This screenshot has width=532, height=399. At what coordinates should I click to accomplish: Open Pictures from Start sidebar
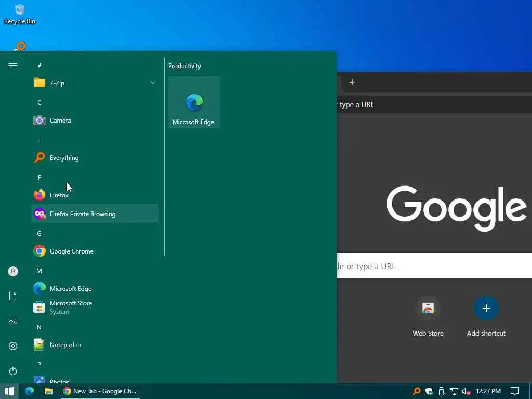(x=13, y=321)
